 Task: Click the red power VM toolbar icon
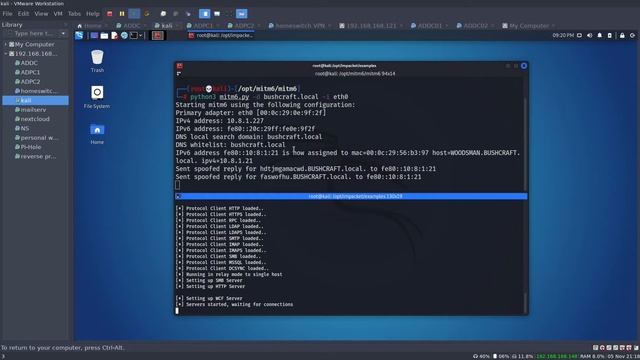(x=109, y=13)
